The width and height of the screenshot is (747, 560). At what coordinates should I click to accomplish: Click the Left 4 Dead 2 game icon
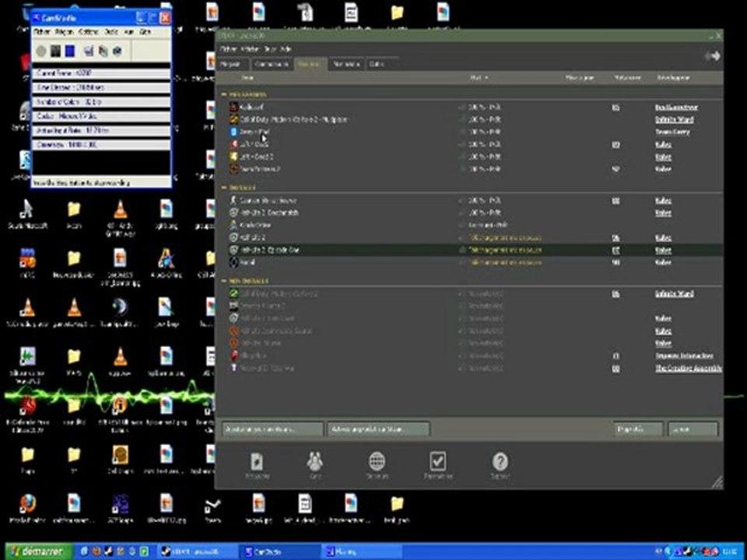coord(234,156)
